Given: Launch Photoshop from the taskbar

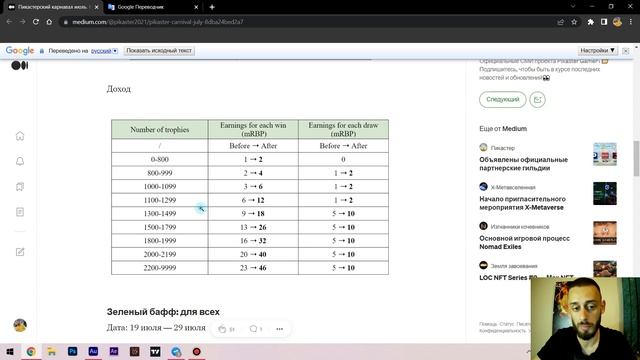Looking at the screenshot, I should pyautogui.click(x=72, y=351).
